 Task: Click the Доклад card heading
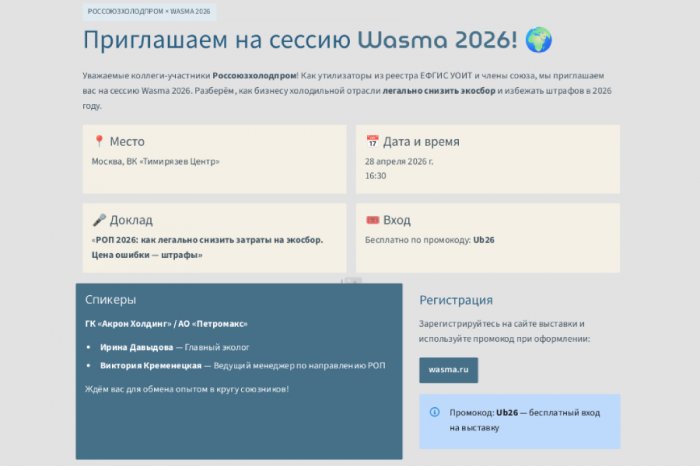131,220
